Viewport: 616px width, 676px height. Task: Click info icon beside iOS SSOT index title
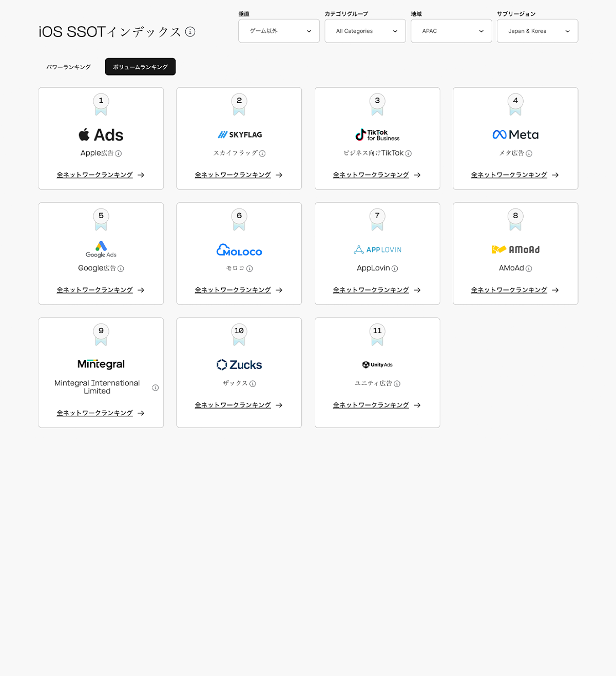[x=190, y=32]
